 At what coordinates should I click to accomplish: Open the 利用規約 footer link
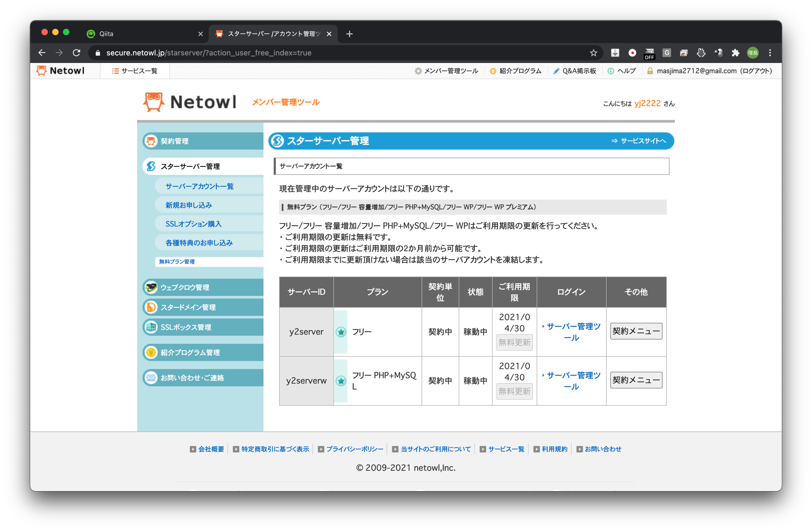554,449
